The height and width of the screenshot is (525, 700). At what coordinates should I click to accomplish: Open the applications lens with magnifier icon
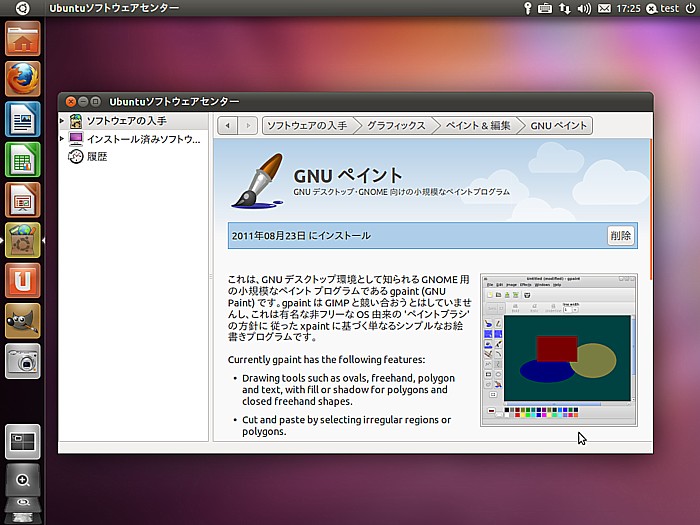23,480
